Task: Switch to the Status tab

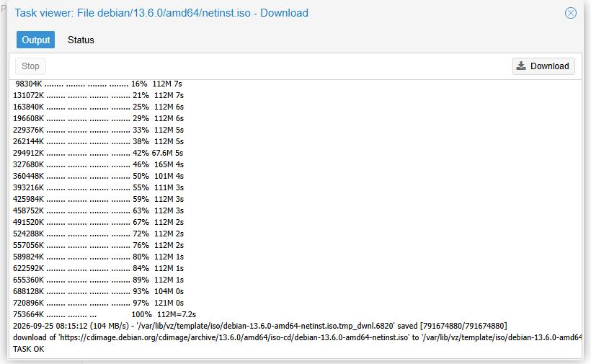Action: coord(81,40)
